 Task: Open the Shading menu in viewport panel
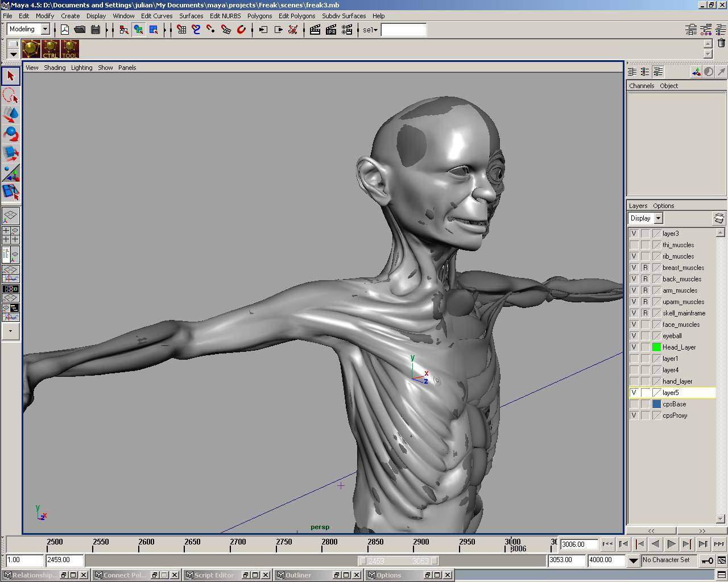pyautogui.click(x=55, y=68)
